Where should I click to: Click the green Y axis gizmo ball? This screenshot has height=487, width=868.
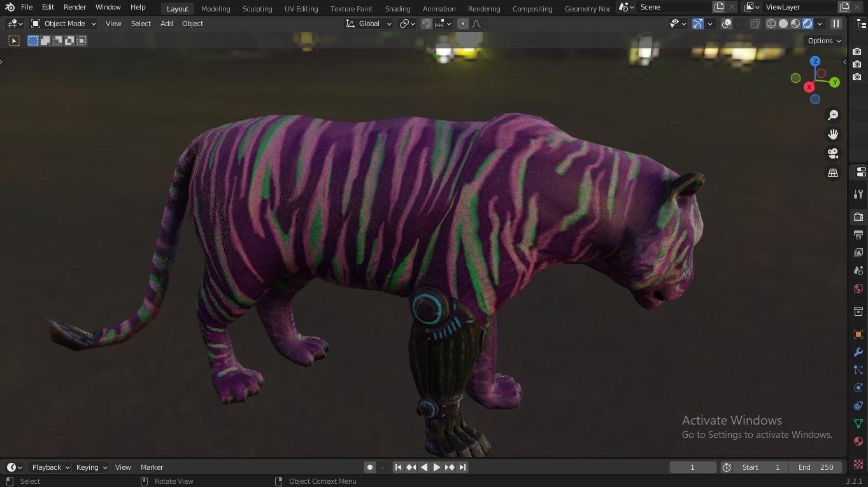tap(834, 82)
